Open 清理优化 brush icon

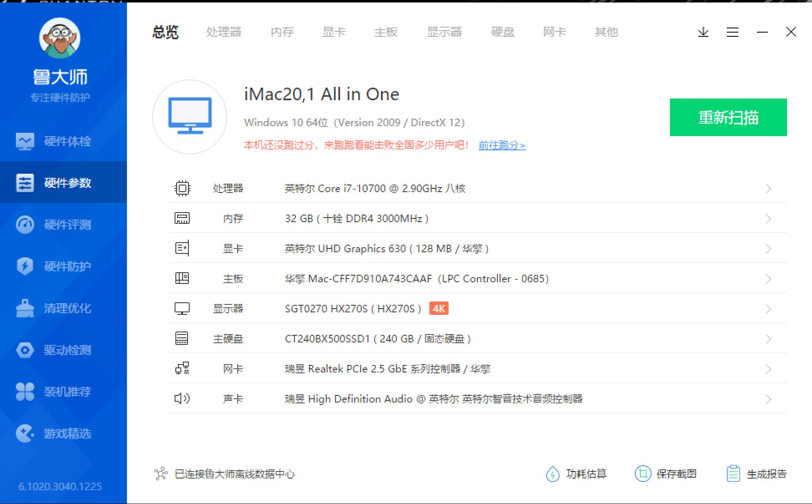click(25, 308)
